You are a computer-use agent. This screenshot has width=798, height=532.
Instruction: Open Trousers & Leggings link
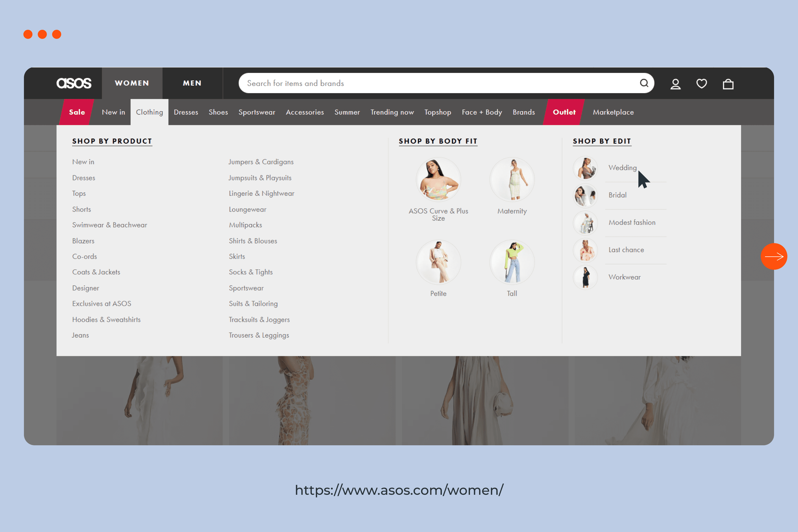click(x=259, y=335)
